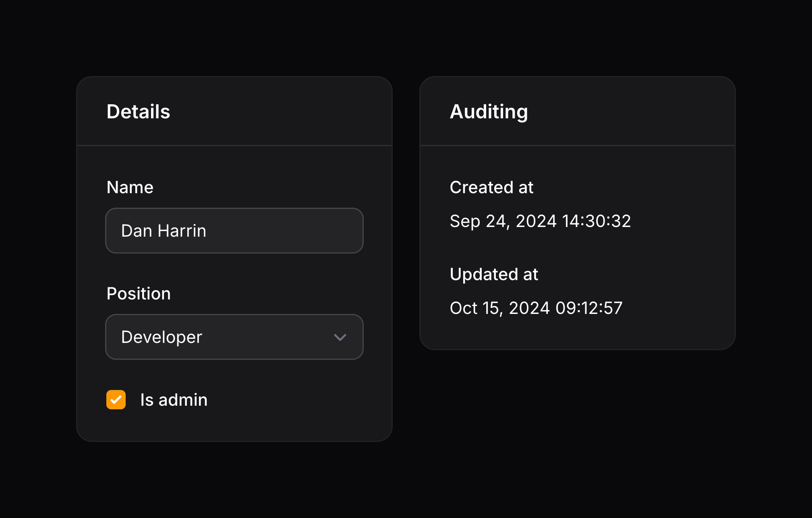Image resolution: width=812 pixels, height=518 pixels.
Task: Click the Developer value in the select
Action: click(162, 337)
